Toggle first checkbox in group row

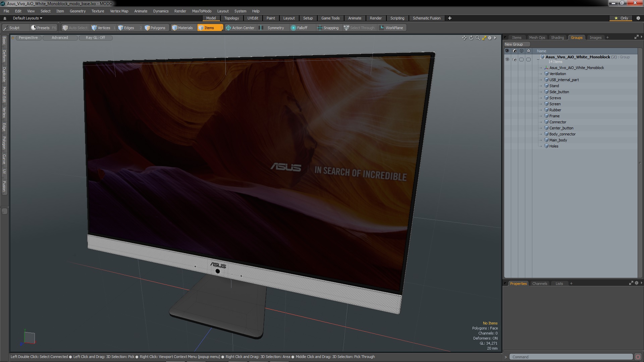(x=521, y=59)
